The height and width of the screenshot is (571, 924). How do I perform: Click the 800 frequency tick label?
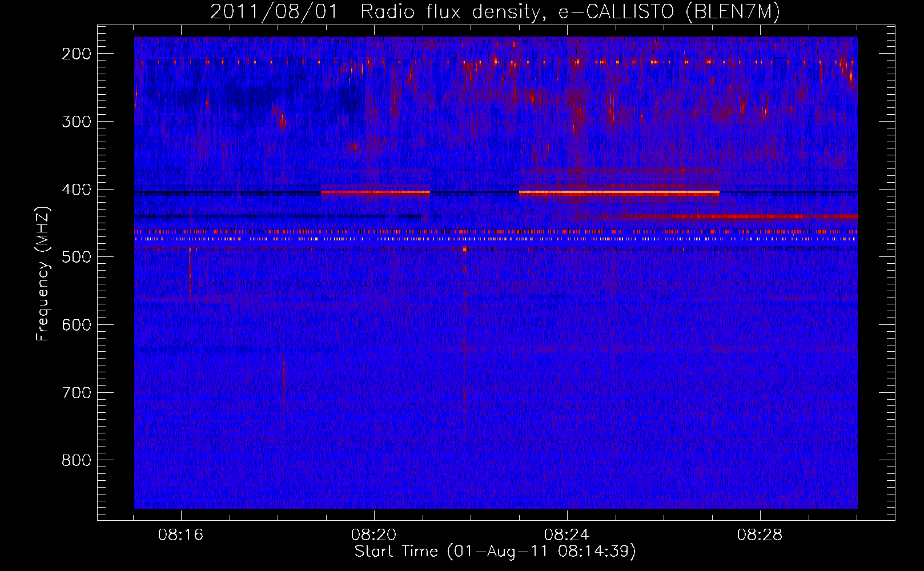[77, 460]
